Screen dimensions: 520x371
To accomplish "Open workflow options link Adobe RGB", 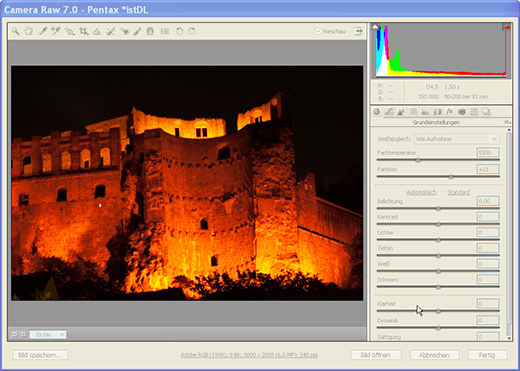I will click(249, 355).
